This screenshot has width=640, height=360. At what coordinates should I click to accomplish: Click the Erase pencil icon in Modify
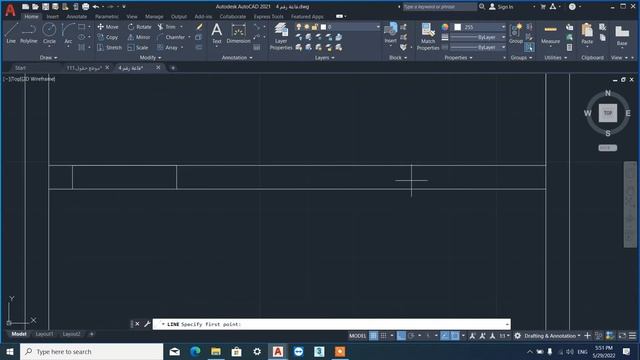[x=199, y=27]
